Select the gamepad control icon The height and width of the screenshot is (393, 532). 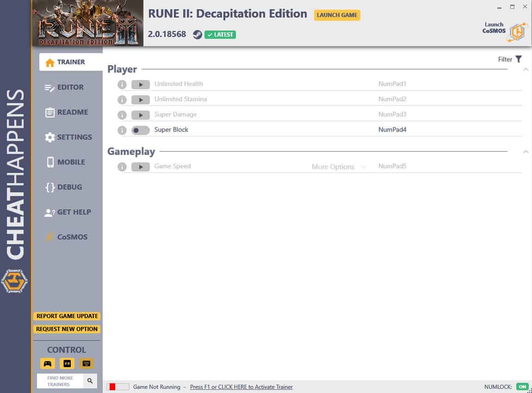pyautogui.click(x=48, y=363)
